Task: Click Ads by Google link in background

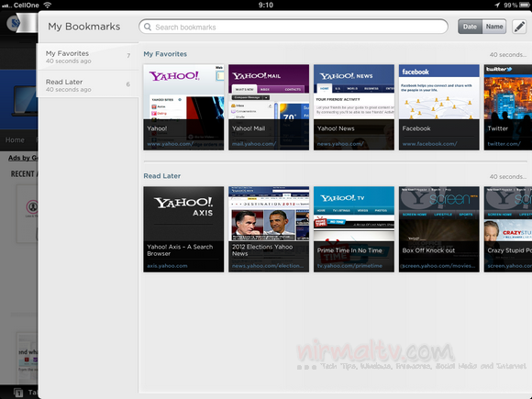Action: 23,158
